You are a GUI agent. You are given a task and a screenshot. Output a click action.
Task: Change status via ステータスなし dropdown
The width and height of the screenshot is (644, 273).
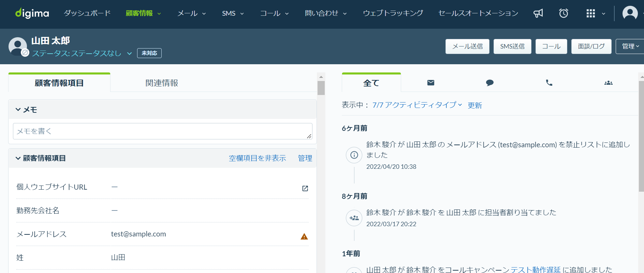click(82, 53)
